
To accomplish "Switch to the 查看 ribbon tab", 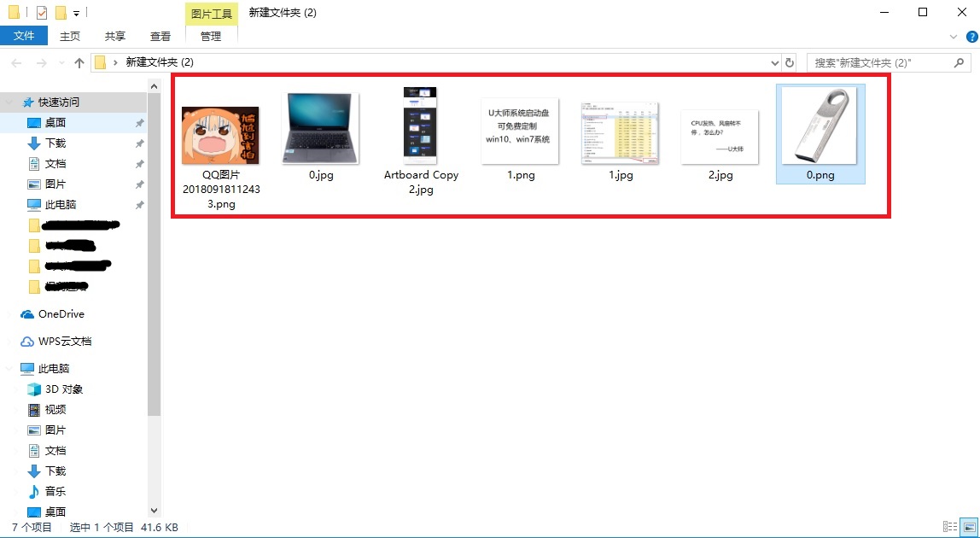I will point(160,36).
